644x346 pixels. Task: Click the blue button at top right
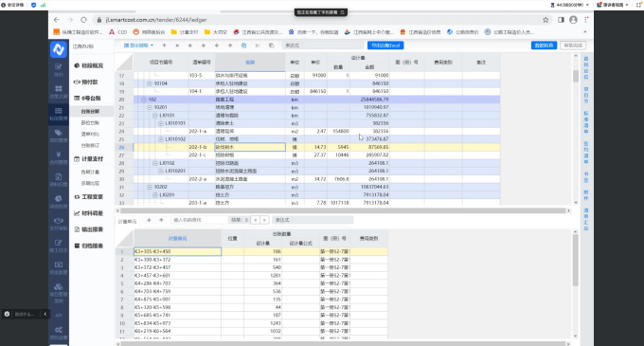tap(544, 46)
